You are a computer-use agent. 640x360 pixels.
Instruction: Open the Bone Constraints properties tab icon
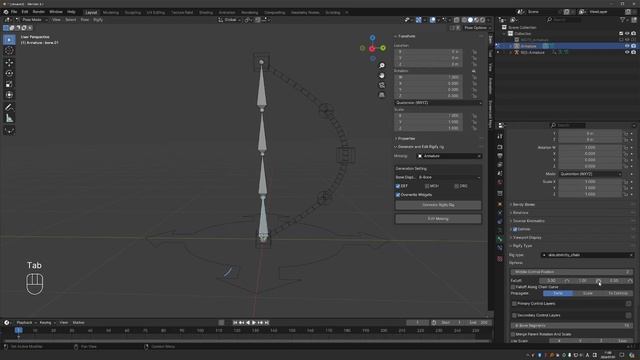click(x=500, y=248)
